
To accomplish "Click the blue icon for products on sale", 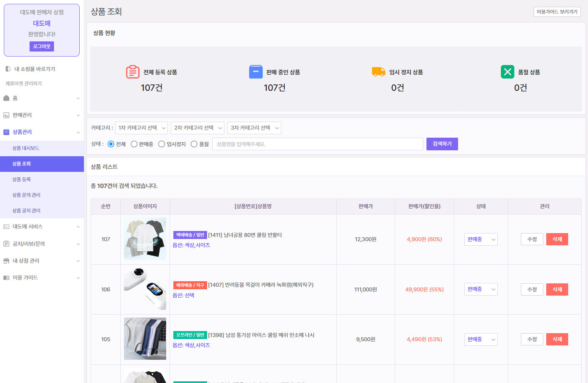I will click(x=256, y=72).
